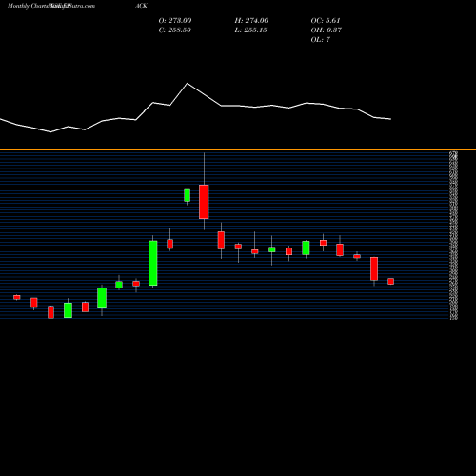476x476 pixels.
Task: Click the 'ACK' ticker symbol
Action: point(141,6)
